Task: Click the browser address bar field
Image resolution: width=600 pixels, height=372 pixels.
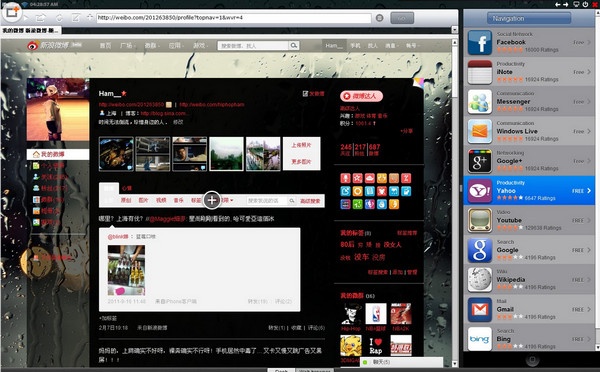Action: click(233, 18)
